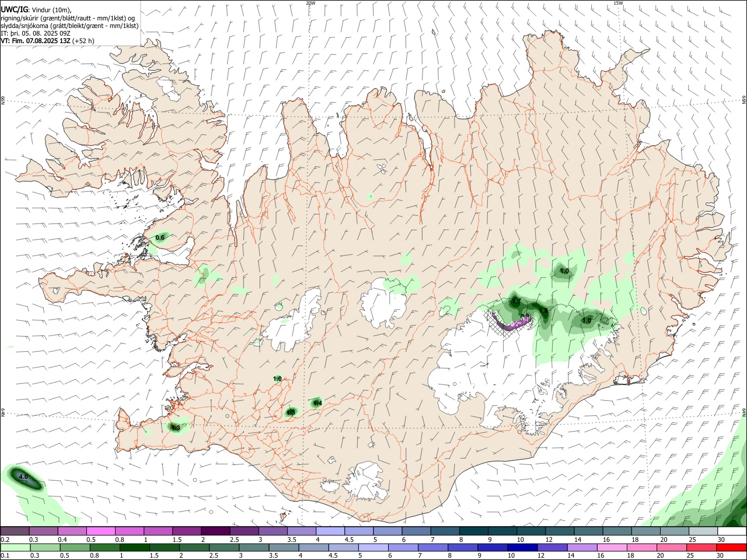Click the '0.3' label in the rain legend row
The height and width of the screenshot is (560, 747).
tap(34, 555)
